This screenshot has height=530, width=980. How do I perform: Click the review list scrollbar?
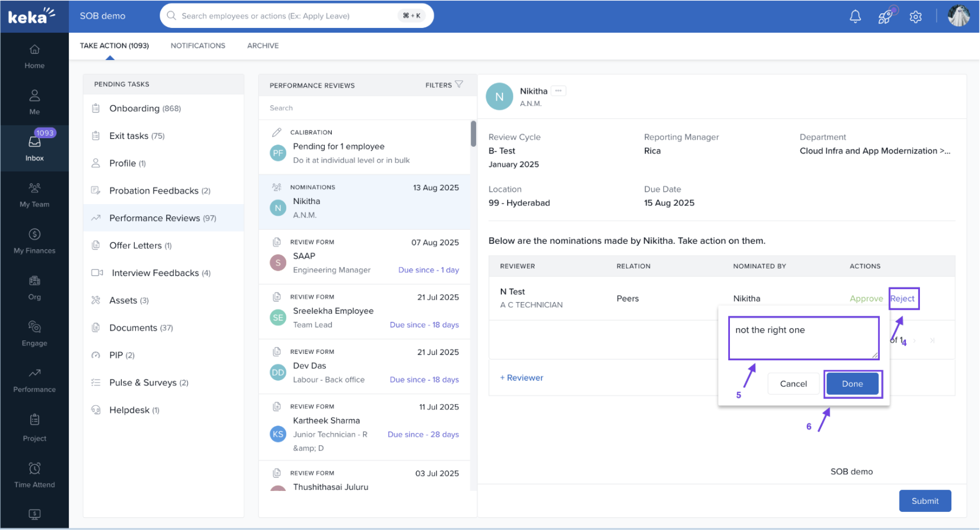(473, 134)
